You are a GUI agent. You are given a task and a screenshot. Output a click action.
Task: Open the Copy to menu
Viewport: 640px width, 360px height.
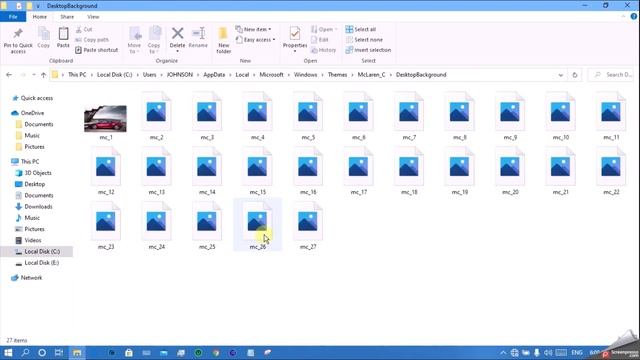[154, 40]
